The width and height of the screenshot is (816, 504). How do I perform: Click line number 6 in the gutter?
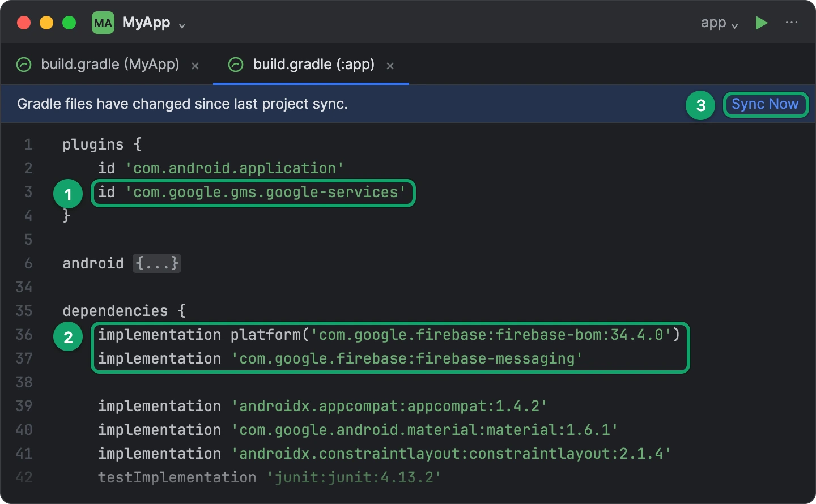[28, 263]
